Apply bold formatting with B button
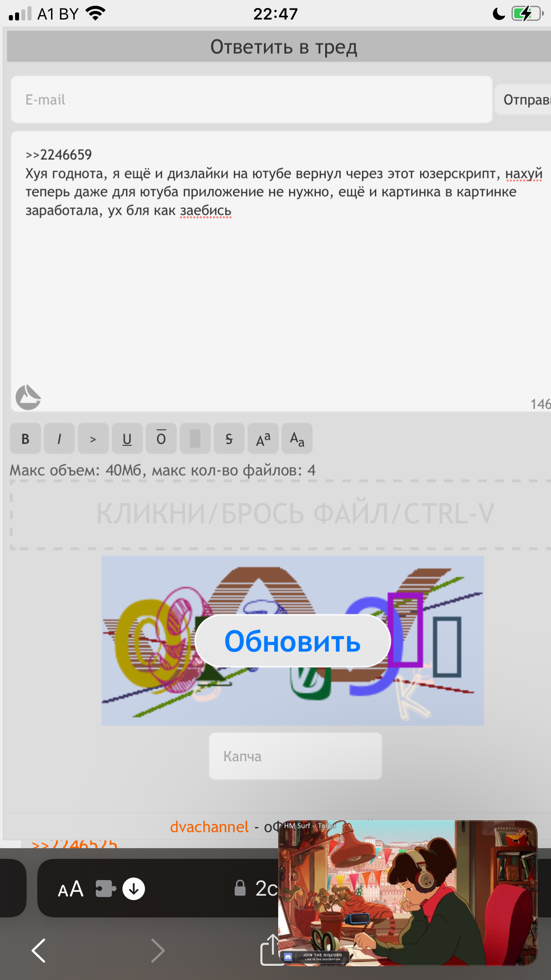This screenshot has height=980, width=551. 25,439
